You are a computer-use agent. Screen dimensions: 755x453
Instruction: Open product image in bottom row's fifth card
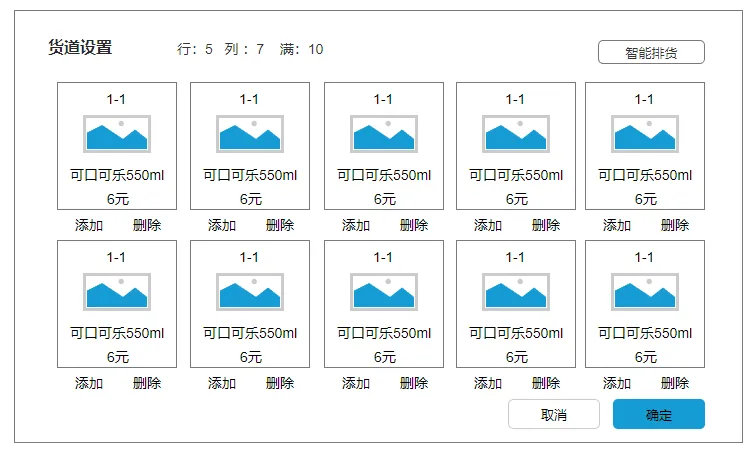coord(645,292)
